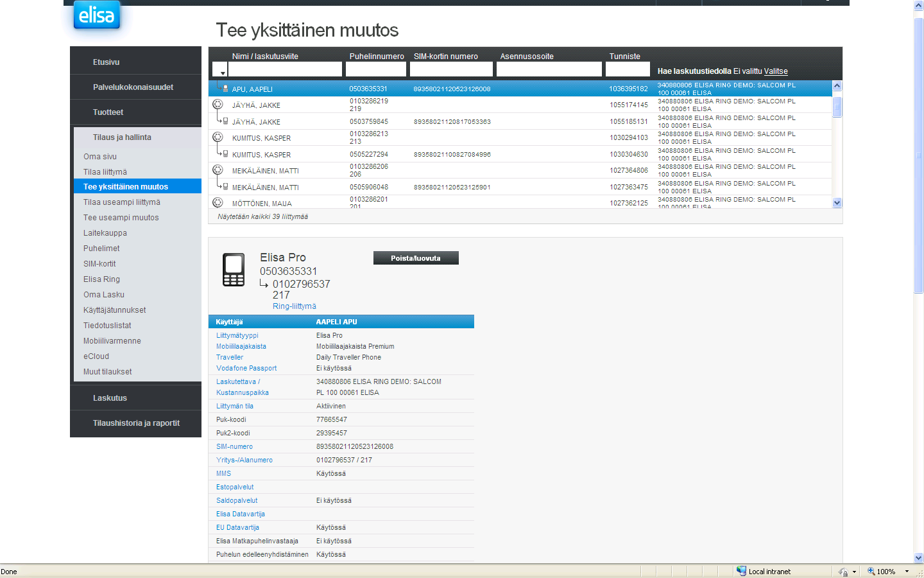Open the Ring-liittymä link

294,306
